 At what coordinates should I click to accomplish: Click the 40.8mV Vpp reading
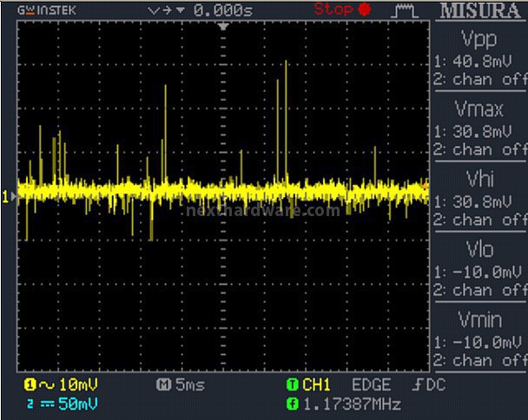(482, 62)
